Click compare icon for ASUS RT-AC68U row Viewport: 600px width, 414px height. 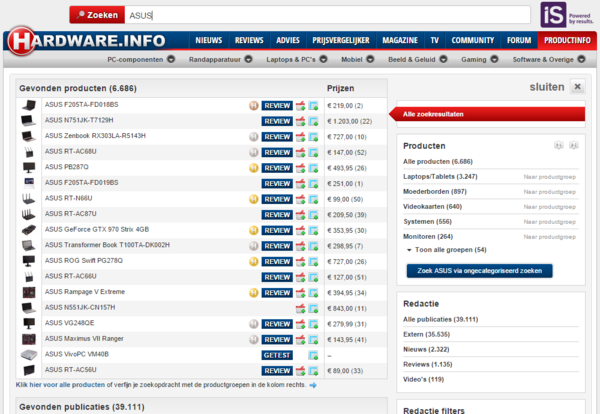tap(301, 151)
